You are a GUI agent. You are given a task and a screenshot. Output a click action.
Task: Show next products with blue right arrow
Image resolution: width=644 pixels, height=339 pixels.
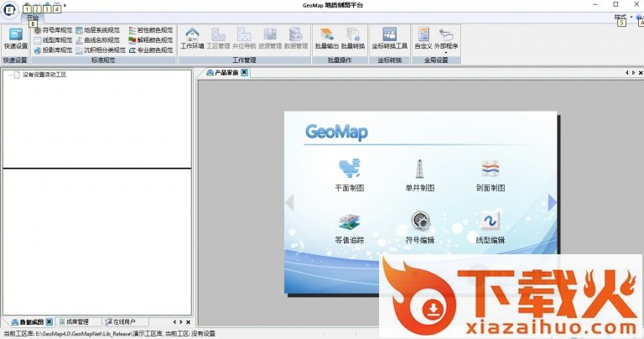(553, 202)
